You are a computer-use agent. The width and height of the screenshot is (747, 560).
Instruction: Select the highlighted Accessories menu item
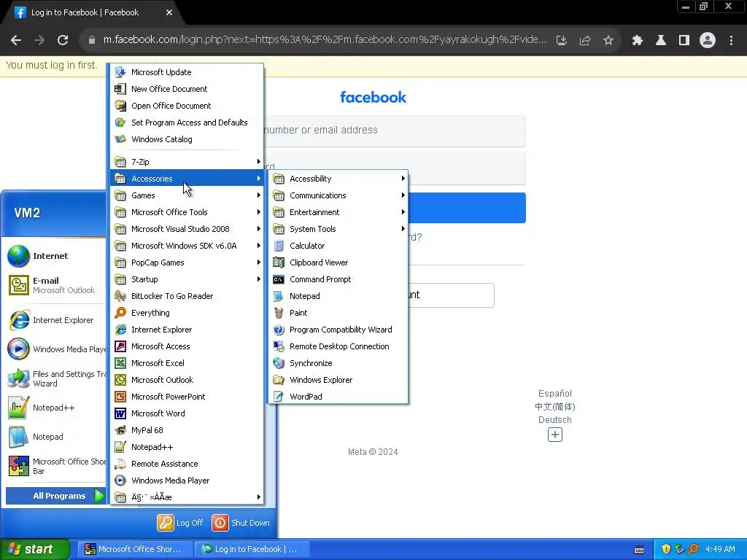[187, 179]
